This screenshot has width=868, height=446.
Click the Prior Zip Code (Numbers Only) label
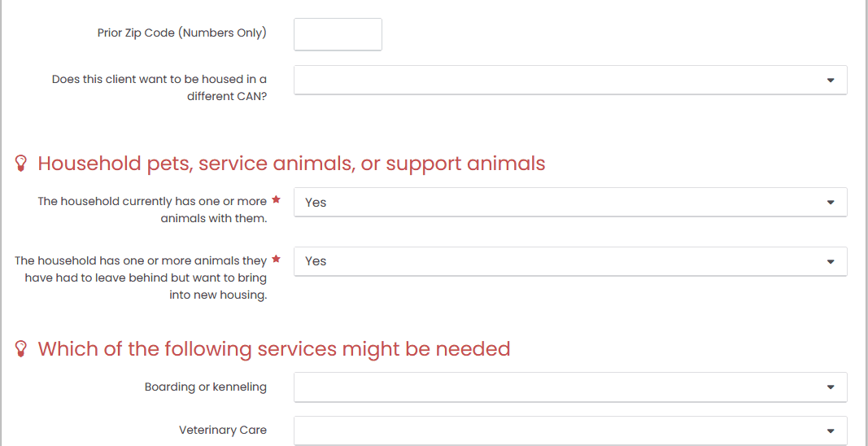[x=181, y=33]
